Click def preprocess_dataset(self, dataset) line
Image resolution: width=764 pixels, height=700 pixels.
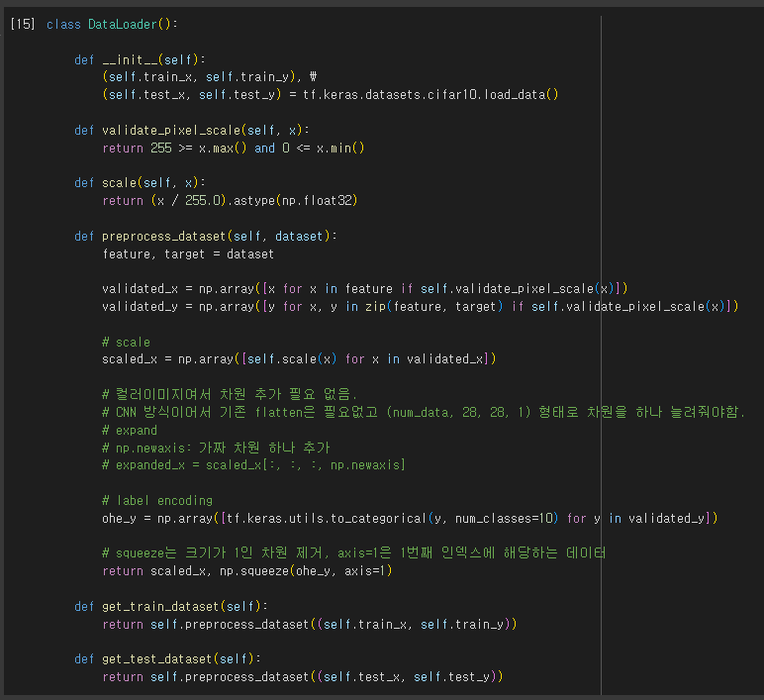point(205,236)
